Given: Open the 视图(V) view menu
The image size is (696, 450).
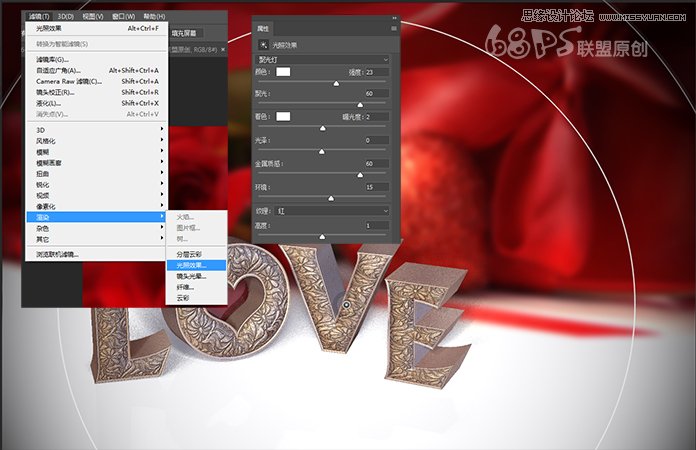Looking at the screenshot, I should point(93,16).
